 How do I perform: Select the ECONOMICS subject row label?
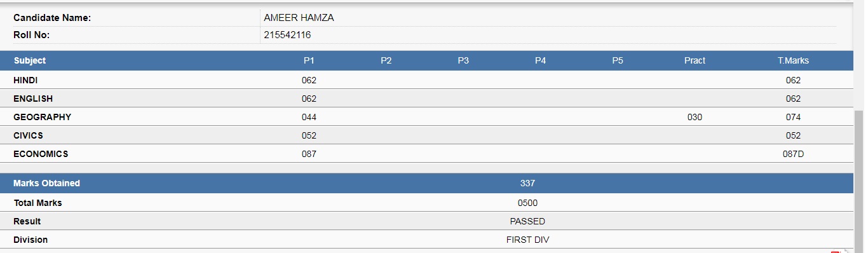coord(41,154)
